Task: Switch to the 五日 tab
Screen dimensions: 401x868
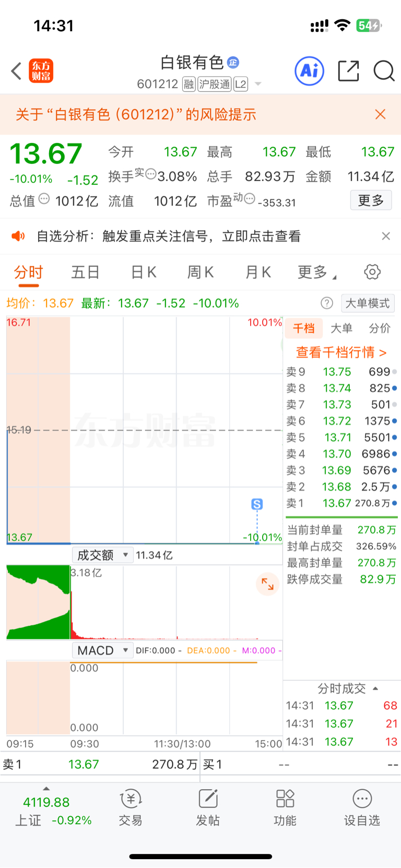Action: point(86,272)
